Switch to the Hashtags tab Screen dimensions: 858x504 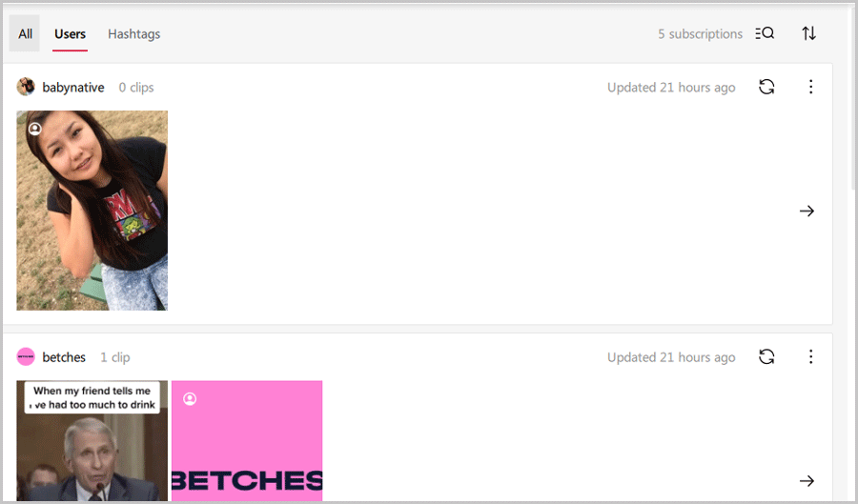[134, 34]
